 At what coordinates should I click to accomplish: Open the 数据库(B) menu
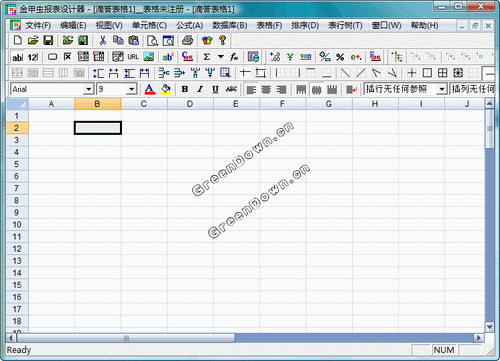(x=230, y=25)
